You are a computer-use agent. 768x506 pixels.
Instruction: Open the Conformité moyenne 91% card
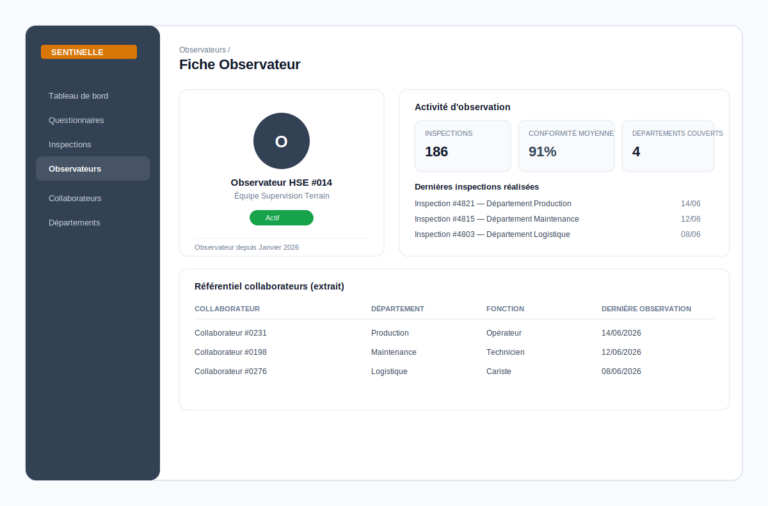566,146
